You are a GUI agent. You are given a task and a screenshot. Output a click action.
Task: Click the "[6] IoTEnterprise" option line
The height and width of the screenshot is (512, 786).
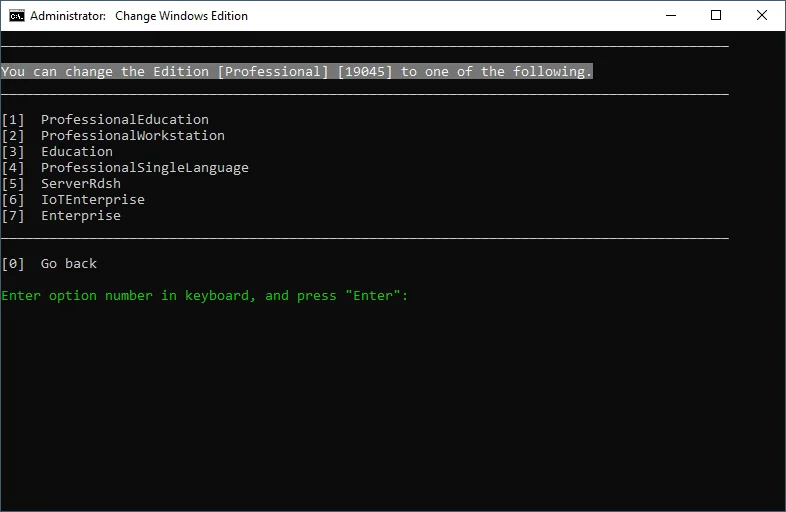pos(73,200)
